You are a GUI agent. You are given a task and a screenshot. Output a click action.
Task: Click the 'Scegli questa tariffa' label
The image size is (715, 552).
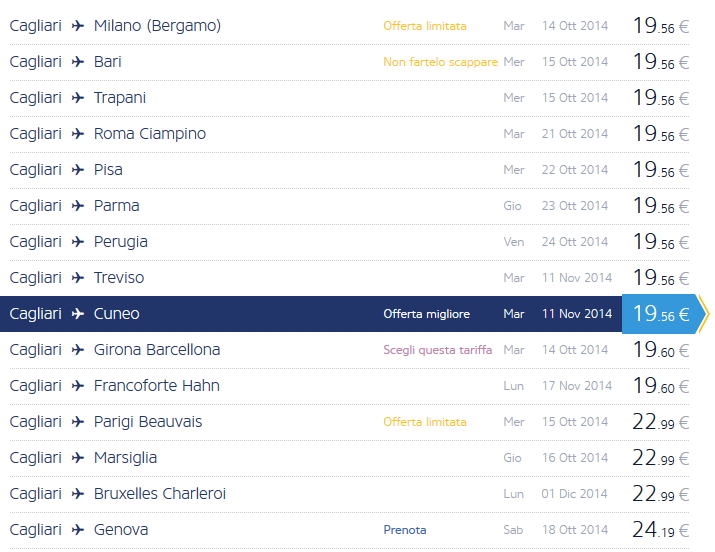point(439,350)
